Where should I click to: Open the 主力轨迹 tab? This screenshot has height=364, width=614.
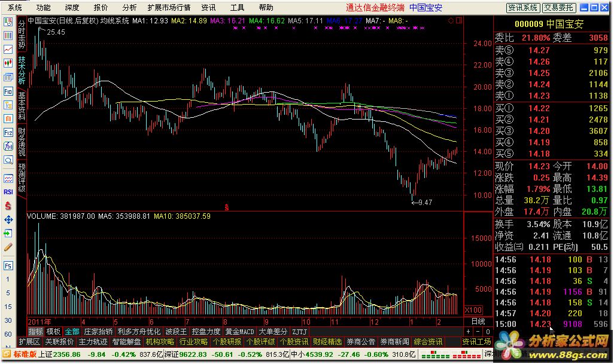(93, 342)
